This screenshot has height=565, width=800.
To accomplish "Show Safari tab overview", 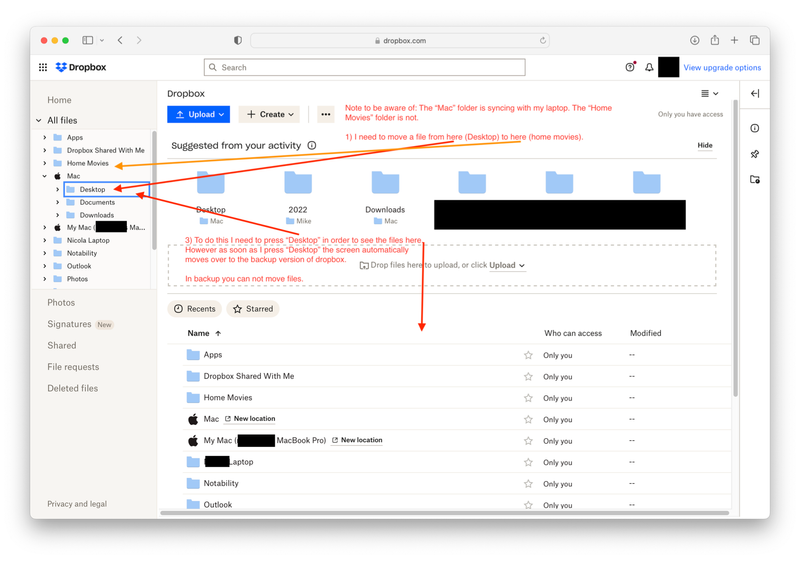I will tap(755, 40).
